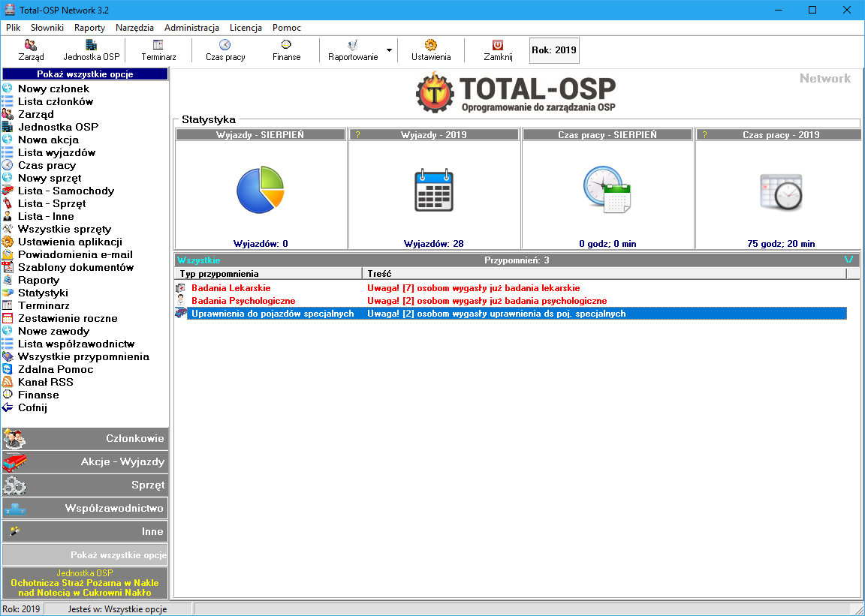Open the Raporty menu
The width and height of the screenshot is (865, 616).
coord(90,28)
